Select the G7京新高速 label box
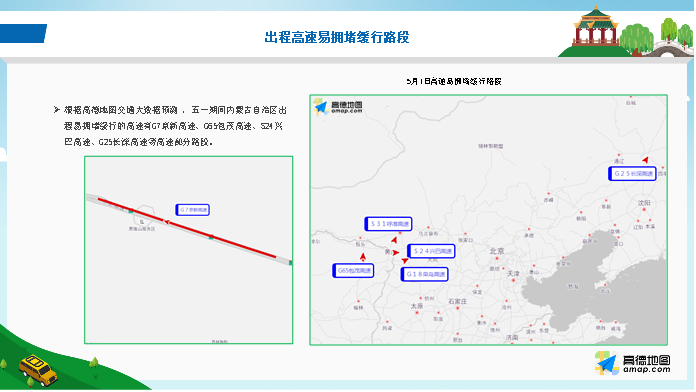This screenshot has width=696, height=392. click(192, 210)
